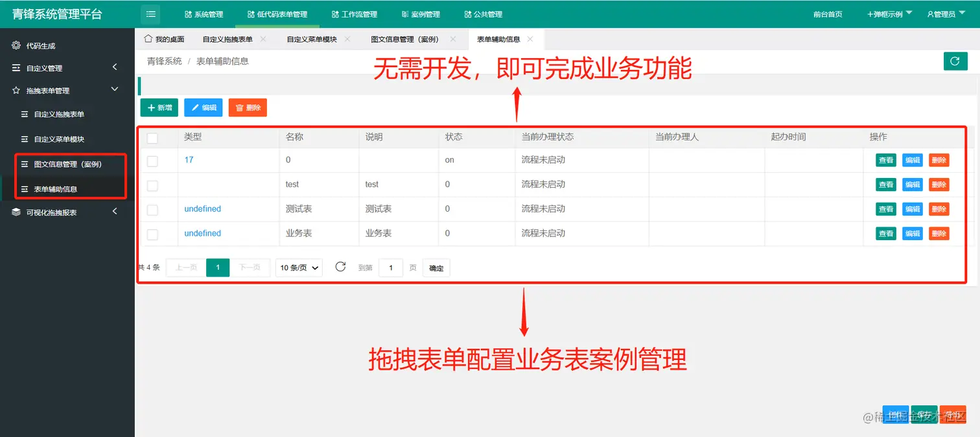980x437 pixels.
Task: Close the 自定义菜单模块 tab
Action: 347,39
